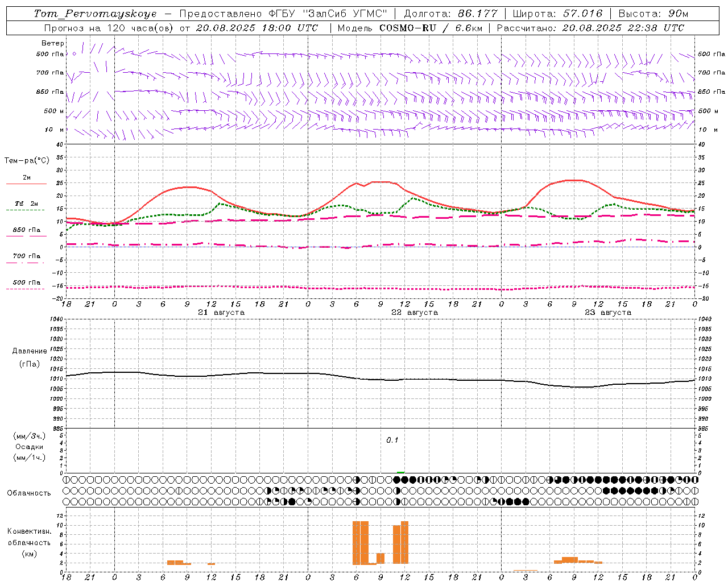Click the Td 2м dew point legend entry
This screenshot has height=582, width=728.
point(26,203)
